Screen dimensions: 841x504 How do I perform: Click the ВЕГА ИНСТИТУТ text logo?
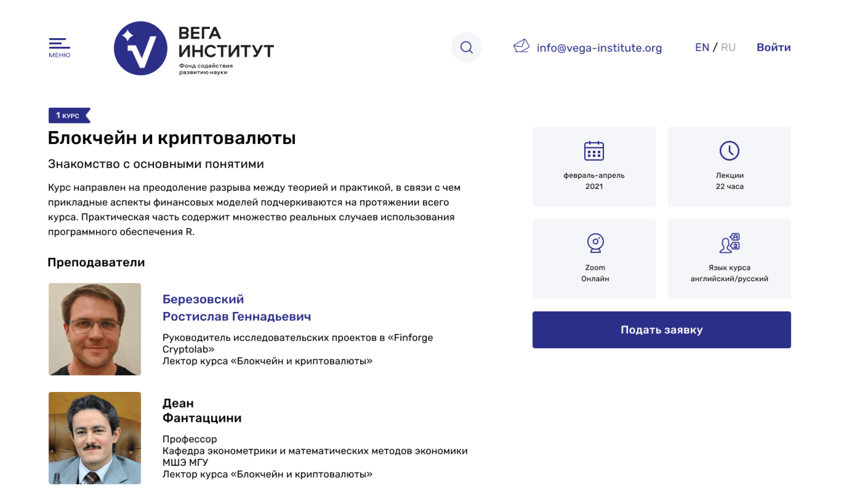point(226,43)
